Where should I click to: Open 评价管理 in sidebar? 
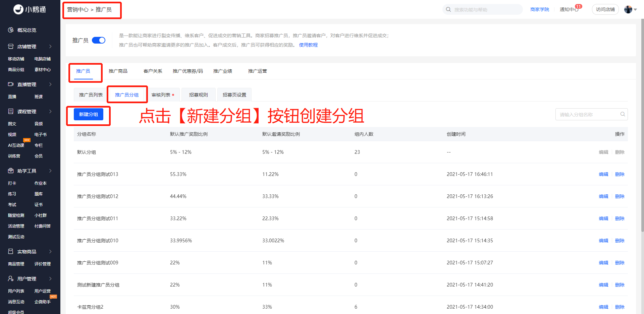tap(43, 264)
